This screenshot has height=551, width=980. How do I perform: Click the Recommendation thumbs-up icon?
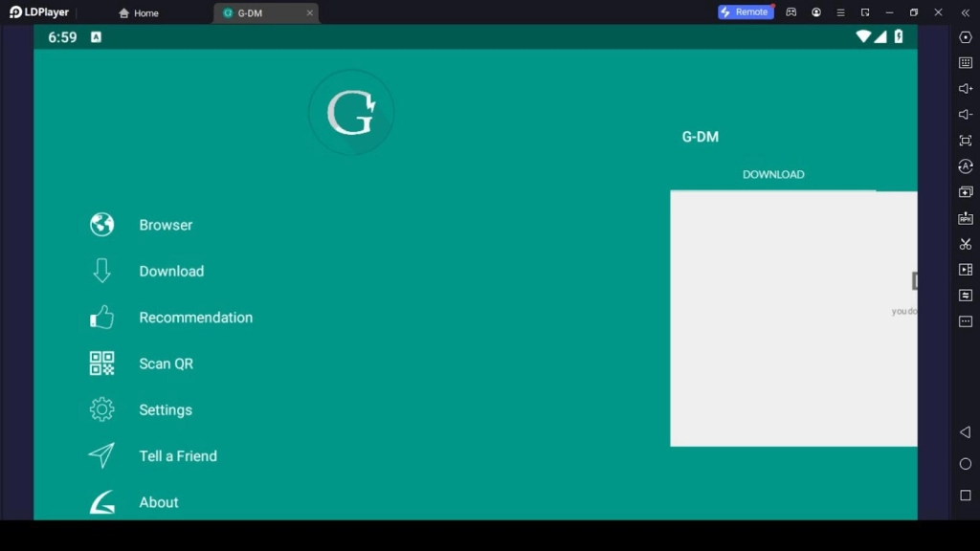pos(100,317)
